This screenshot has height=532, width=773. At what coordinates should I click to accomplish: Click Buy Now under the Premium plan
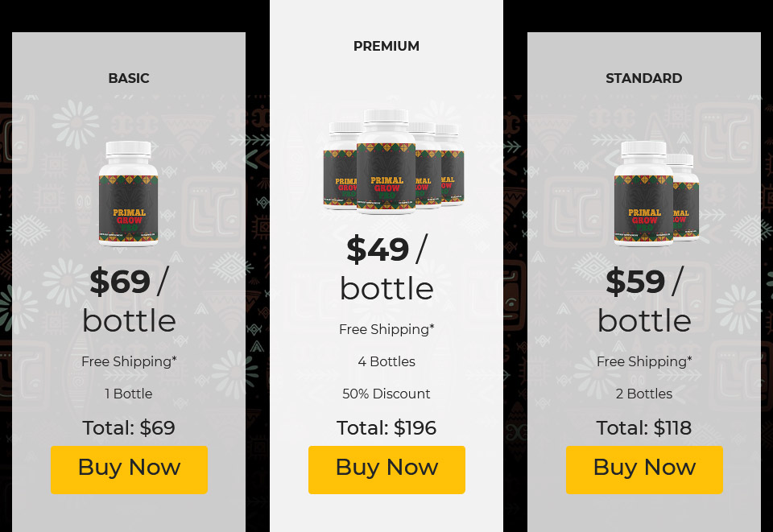386,469
